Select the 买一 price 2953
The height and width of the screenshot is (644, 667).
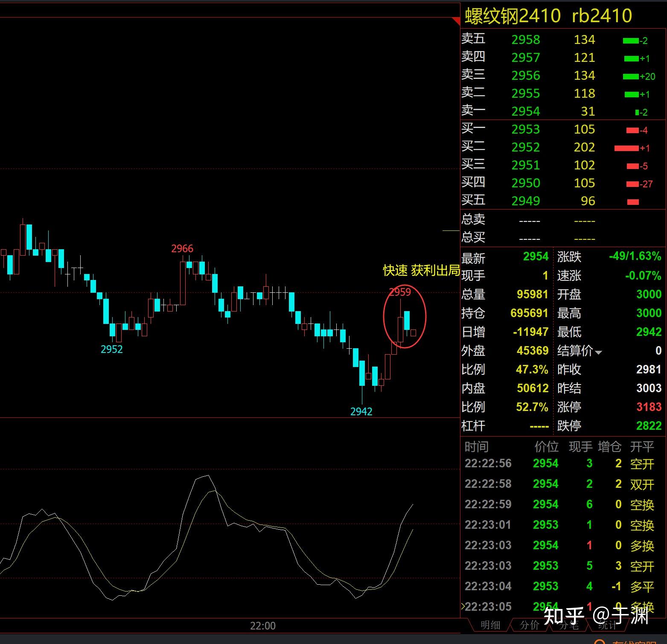coord(526,129)
